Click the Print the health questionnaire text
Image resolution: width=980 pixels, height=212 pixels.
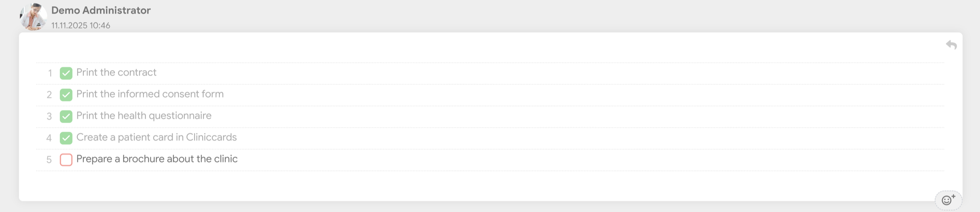point(144,116)
